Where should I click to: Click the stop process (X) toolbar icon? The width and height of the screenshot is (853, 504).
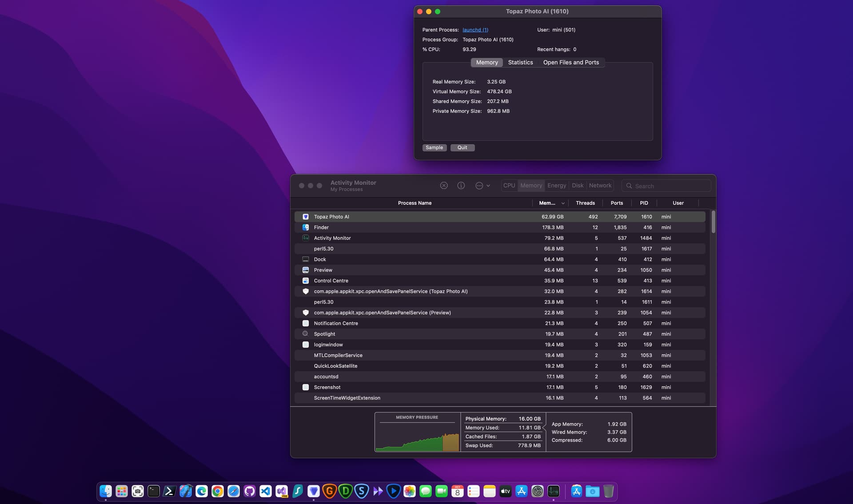coord(443,186)
